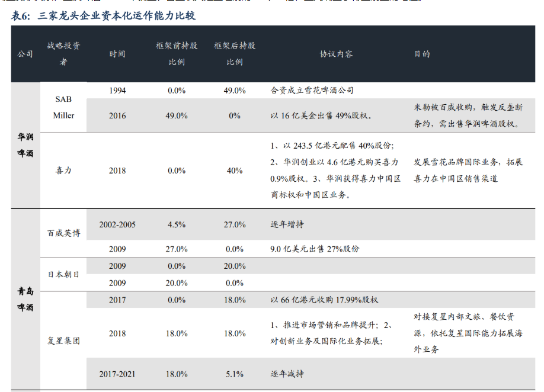This screenshot has width=544, height=392.
Task: Click the 5.1% shareholding value
Action: click(235, 374)
